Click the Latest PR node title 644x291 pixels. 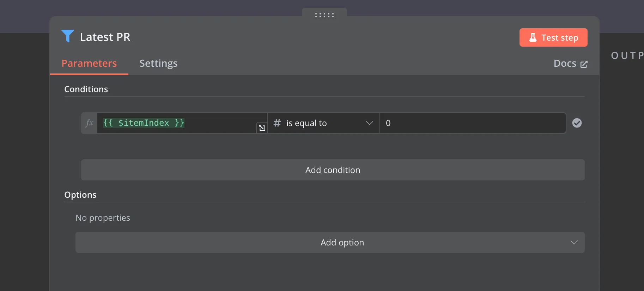(105, 37)
